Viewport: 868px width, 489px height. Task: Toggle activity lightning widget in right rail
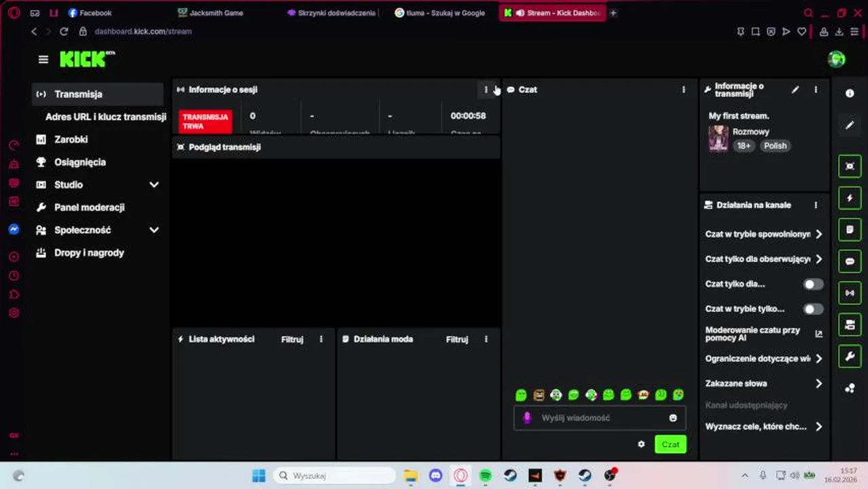(x=850, y=198)
